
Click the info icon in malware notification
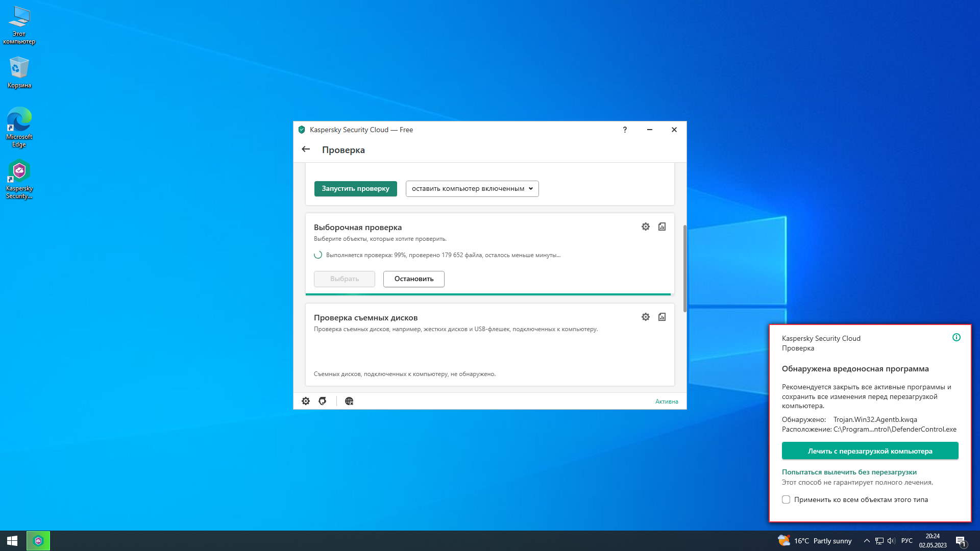pos(957,337)
